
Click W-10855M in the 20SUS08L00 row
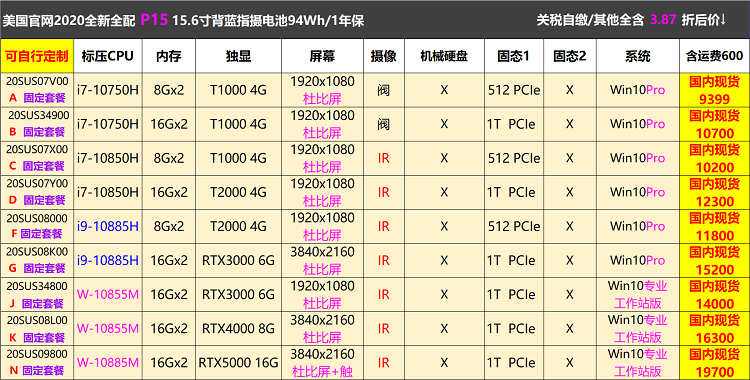point(108,328)
